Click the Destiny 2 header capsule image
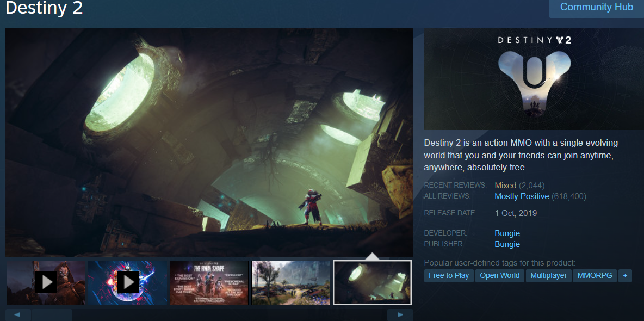The width and height of the screenshot is (644, 321). tap(534, 79)
